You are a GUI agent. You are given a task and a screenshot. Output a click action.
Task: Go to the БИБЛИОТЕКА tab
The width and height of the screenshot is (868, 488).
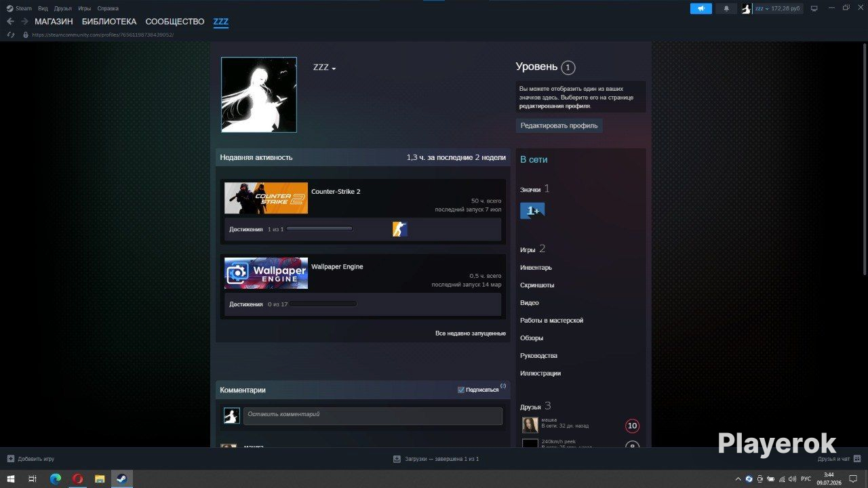pyautogui.click(x=109, y=22)
